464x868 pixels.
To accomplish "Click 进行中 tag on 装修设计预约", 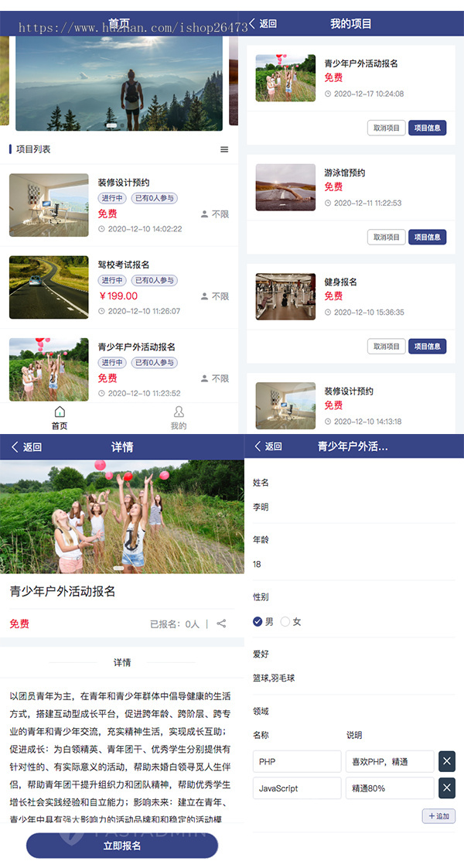I will [x=112, y=198].
